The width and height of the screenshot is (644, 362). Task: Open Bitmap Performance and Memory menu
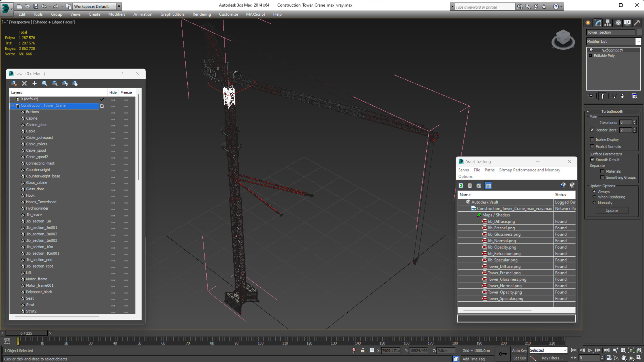(x=530, y=170)
